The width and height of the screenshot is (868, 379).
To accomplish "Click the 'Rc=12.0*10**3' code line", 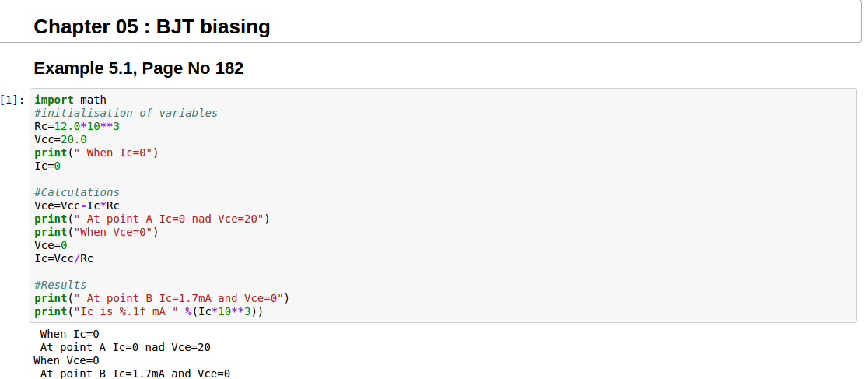I will pyautogui.click(x=76, y=126).
